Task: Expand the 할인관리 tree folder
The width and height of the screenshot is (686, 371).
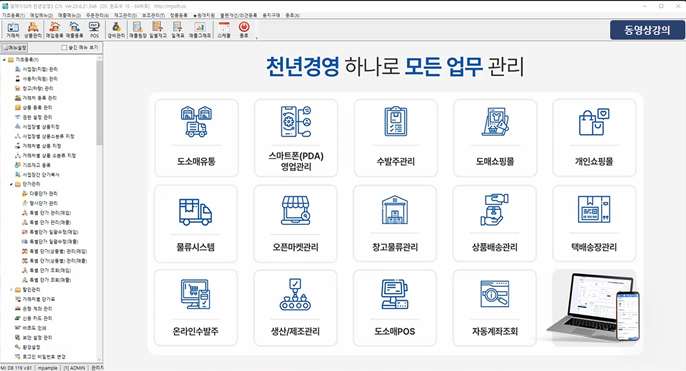Action: pos(11,290)
